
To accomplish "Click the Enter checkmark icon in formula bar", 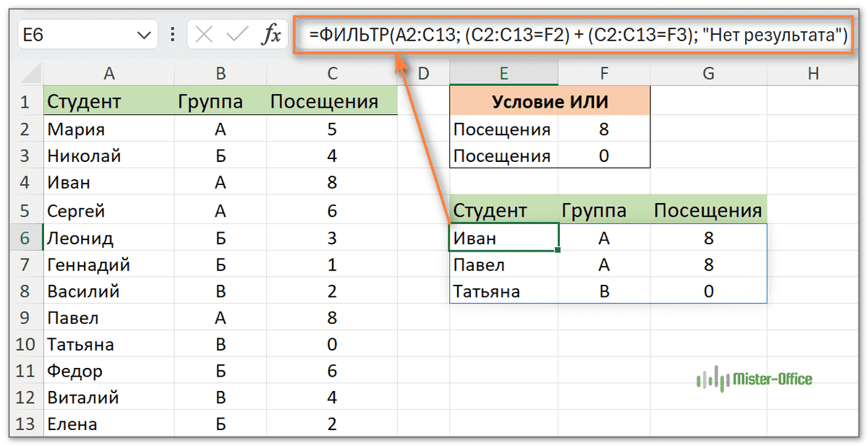I will pos(237,35).
